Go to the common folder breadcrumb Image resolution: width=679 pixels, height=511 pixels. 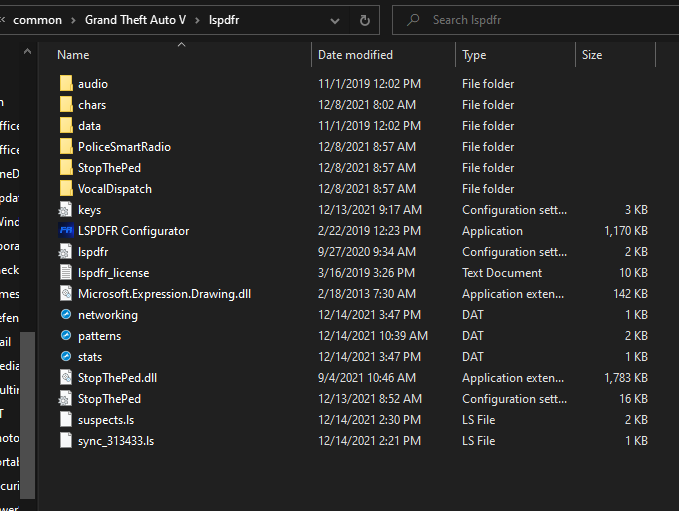[37, 20]
